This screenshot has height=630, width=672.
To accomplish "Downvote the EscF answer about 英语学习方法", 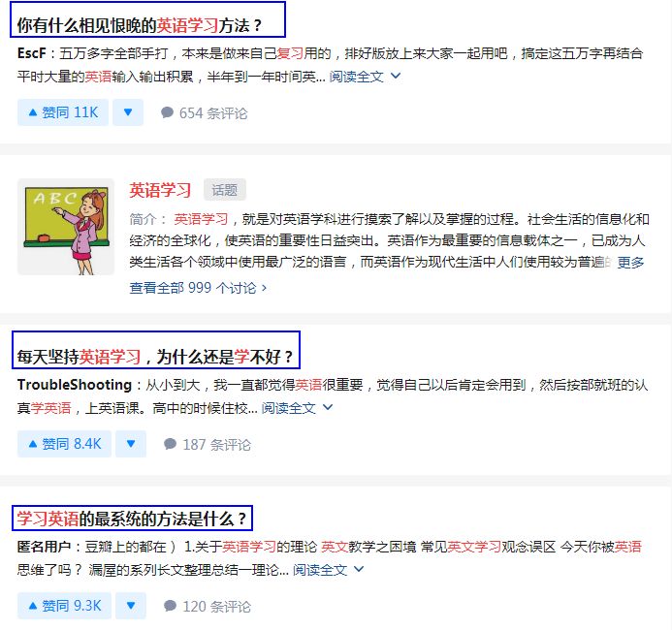I will point(128,112).
